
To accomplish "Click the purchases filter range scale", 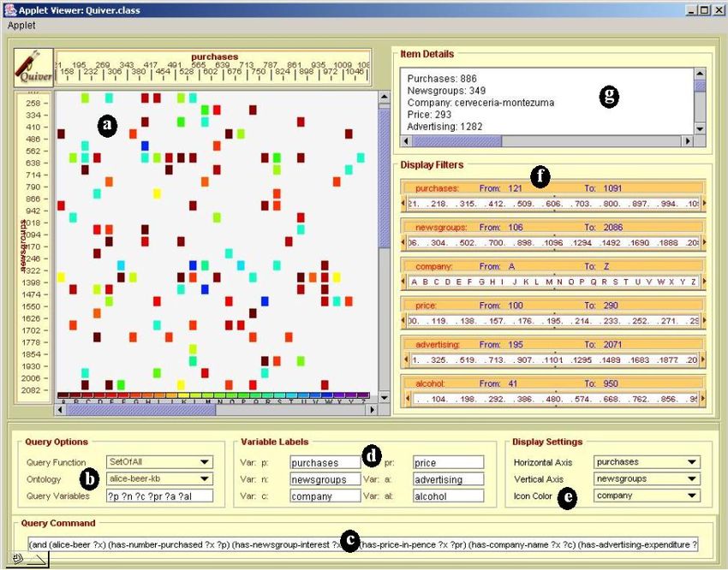I will tap(553, 203).
